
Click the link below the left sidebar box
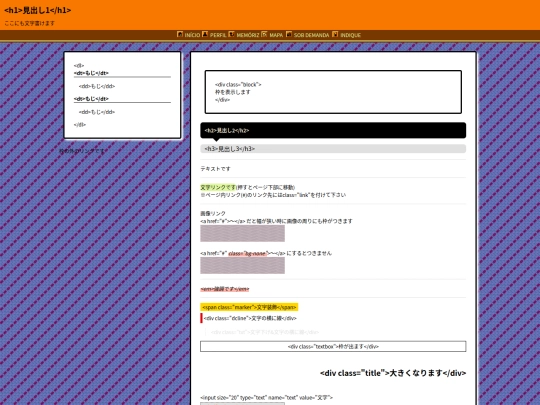tap(82, 151)
